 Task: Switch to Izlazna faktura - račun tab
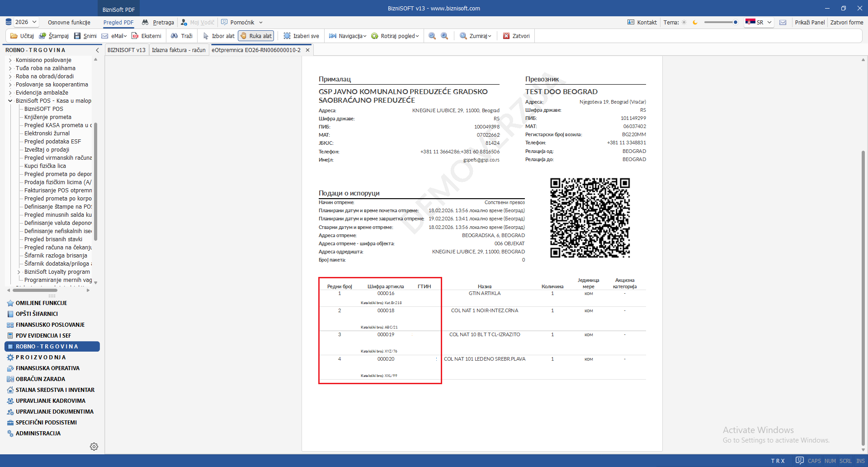coord(179,50)
